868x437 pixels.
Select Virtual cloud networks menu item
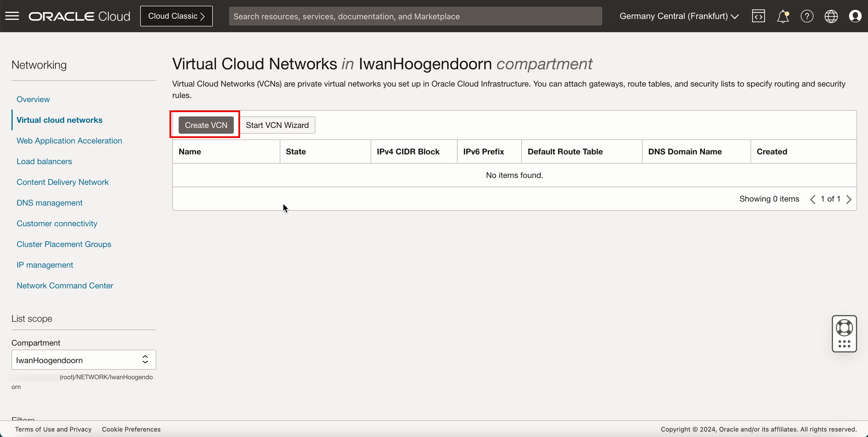(59, 120)
